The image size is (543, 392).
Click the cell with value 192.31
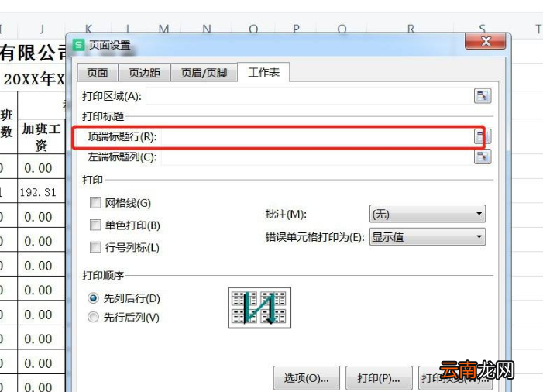pyautogui.click(x=41, y=192)
